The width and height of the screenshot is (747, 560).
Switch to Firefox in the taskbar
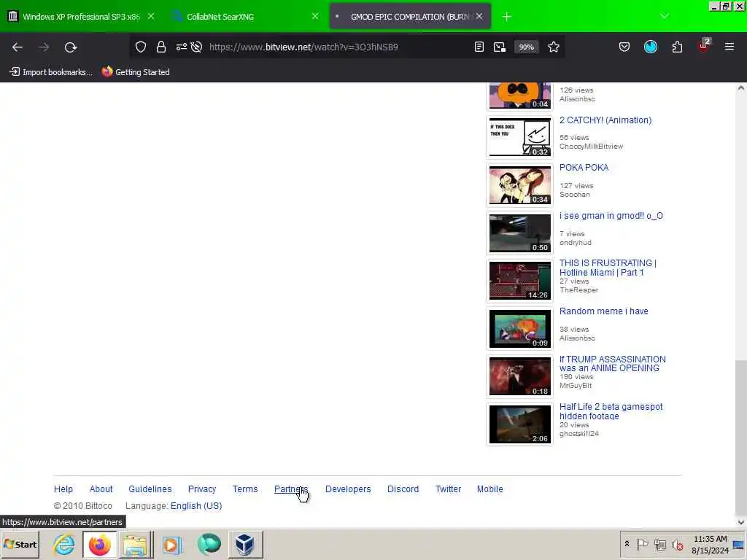click(99, 544)
